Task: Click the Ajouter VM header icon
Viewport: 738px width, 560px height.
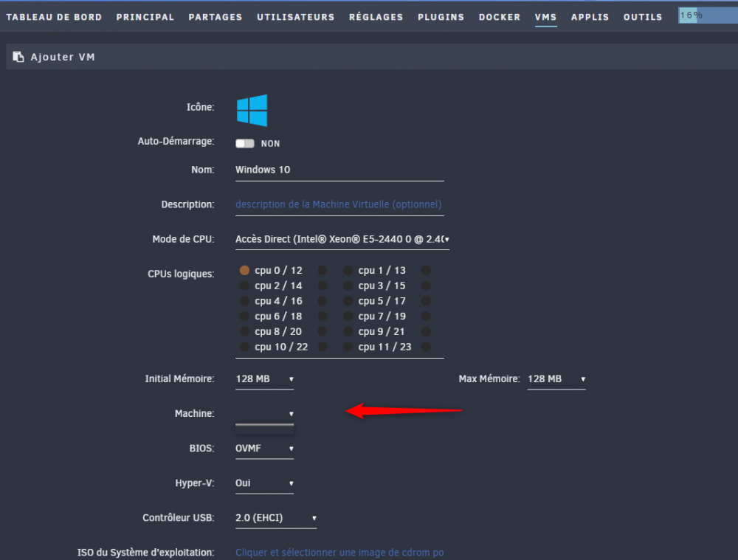Action: tap(18, 57)
